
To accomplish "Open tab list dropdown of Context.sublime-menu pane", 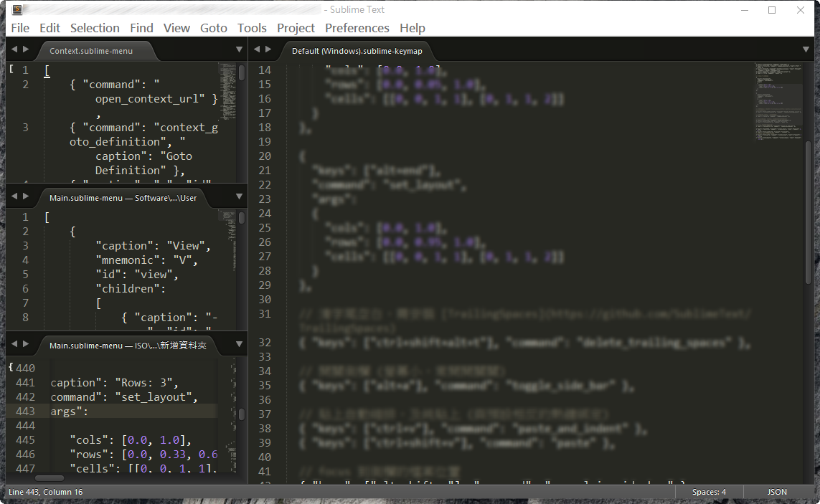I will (x=239, y=49).
